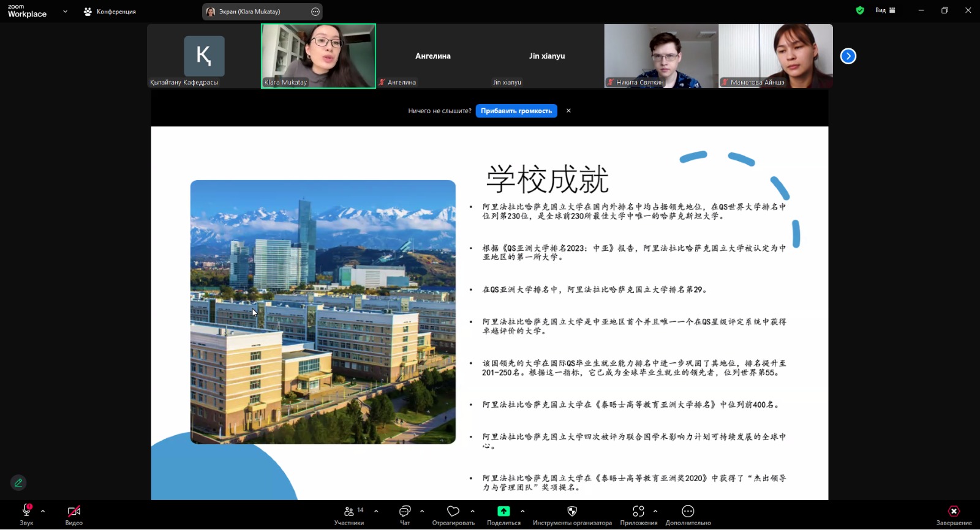Unmute microphone with the Звук button
The image size is (980, 530).
click(26, 515)
